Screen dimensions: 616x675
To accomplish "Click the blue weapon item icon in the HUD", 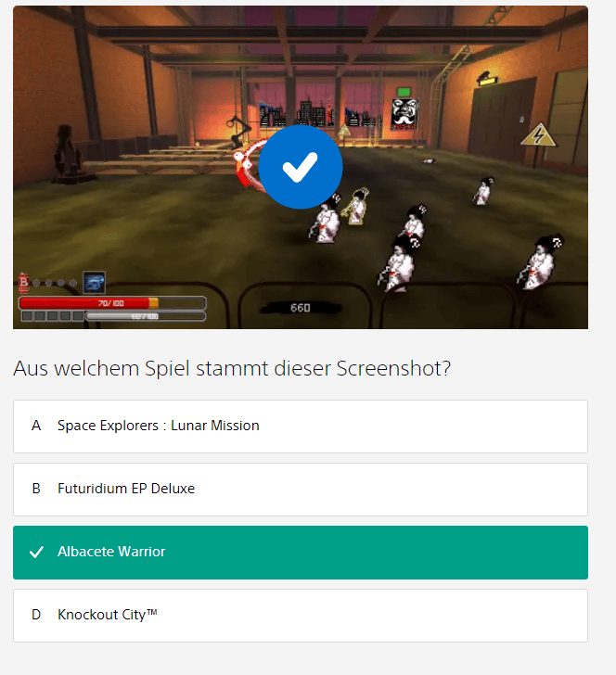I will (x=94, y=283).
